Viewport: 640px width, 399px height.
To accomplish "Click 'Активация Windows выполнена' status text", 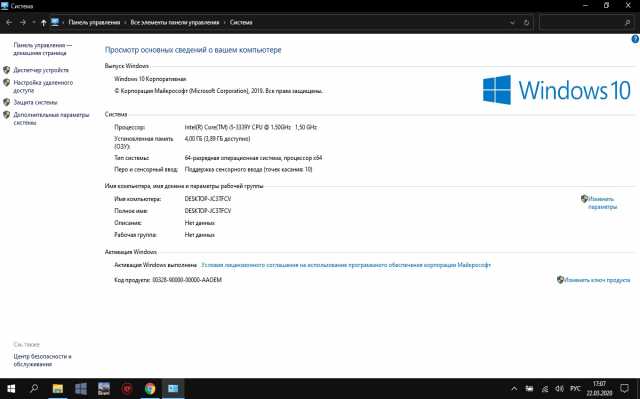I will (156, 265).
